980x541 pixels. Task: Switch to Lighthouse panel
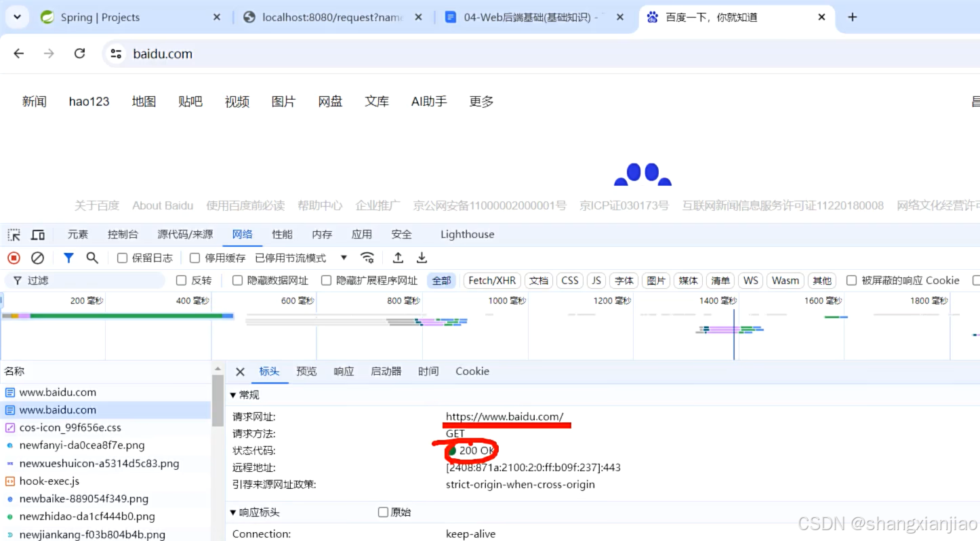click(467, 235)
